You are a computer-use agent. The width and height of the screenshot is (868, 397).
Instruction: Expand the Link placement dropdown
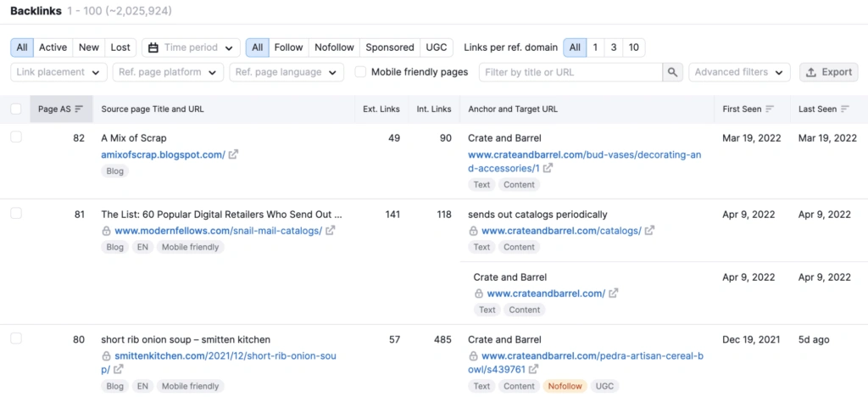(59, 72)
